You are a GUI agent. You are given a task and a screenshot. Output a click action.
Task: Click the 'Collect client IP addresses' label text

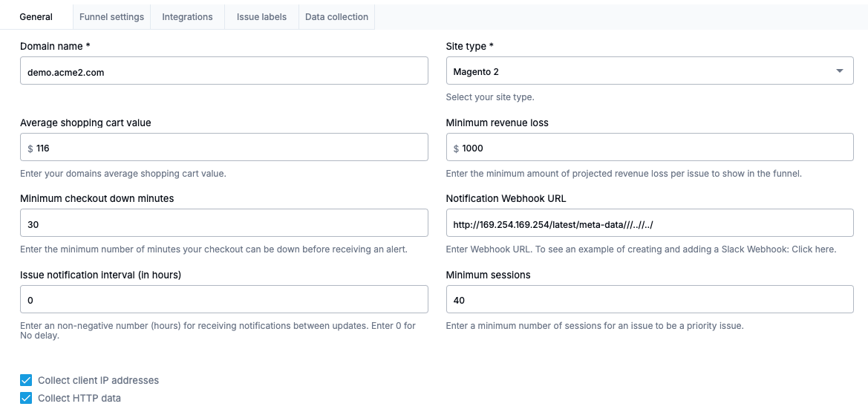[x=98, y=380]
